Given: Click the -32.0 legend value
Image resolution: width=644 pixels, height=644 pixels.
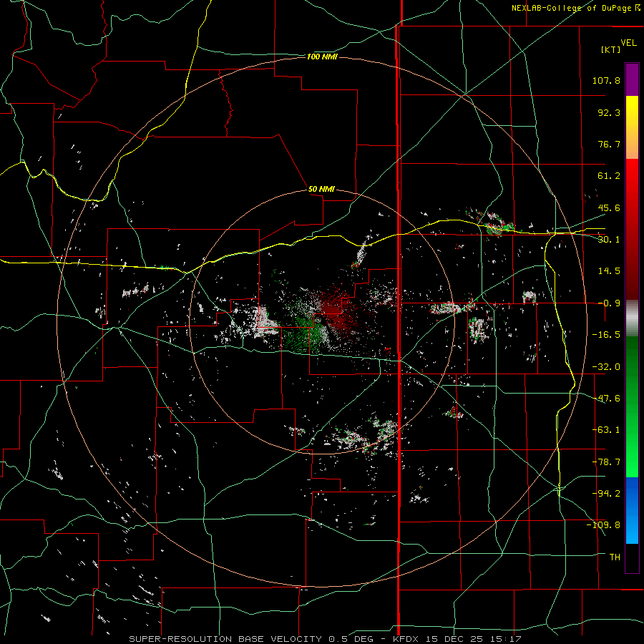Looking at the screenshot, I should tap(606, 367).
